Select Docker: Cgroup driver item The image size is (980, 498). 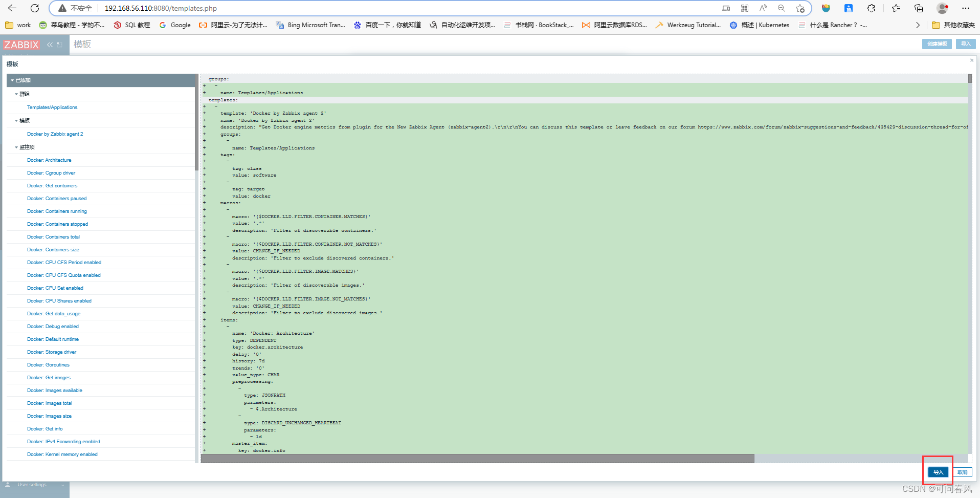click(51, 173)
